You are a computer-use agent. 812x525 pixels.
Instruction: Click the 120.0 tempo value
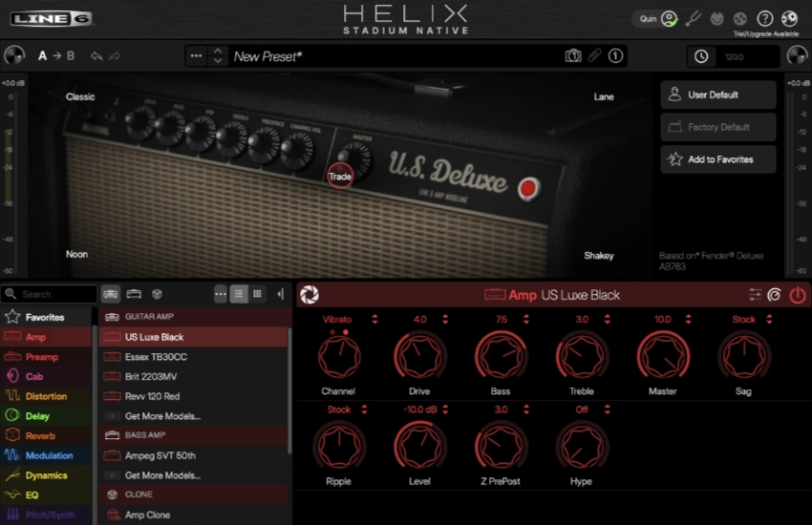click(736, 57)
